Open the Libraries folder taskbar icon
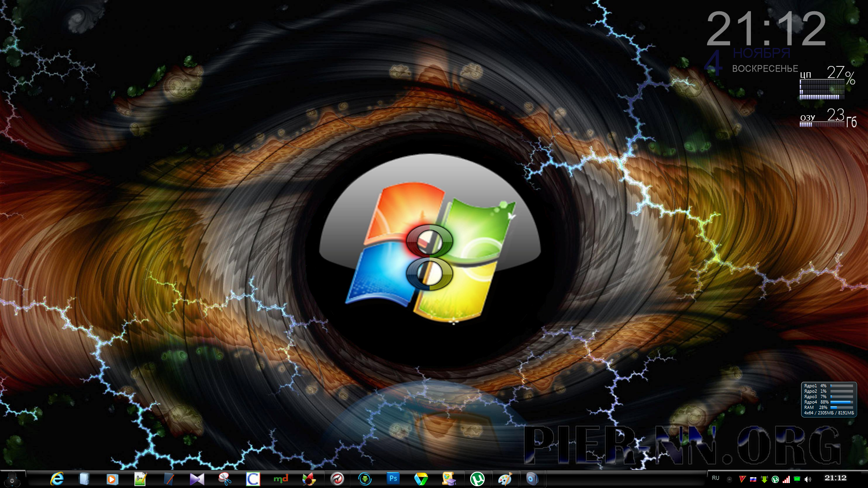The image size is (868, 488). point(84,479)
